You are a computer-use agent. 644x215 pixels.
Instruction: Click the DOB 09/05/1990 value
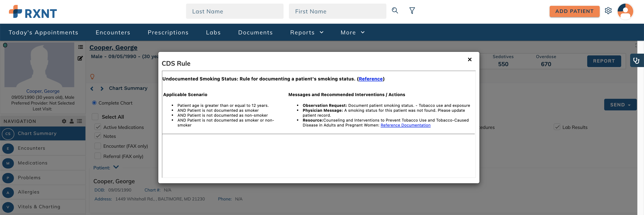pyautogui.click(x=120, y=190)
